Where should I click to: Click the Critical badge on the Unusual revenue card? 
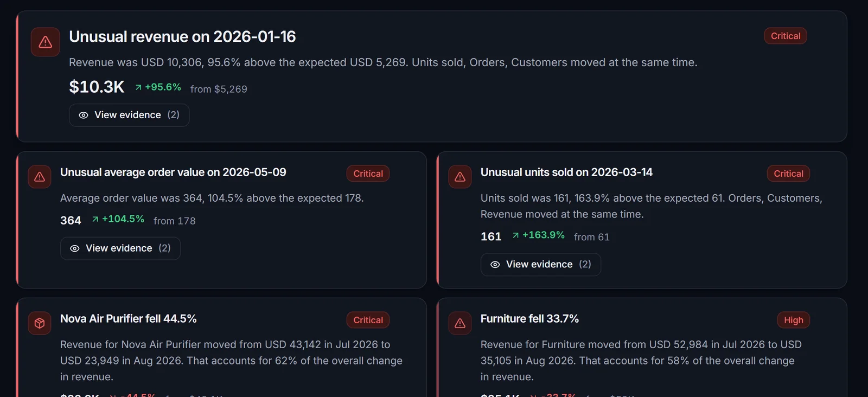click(x=786, y=36)
